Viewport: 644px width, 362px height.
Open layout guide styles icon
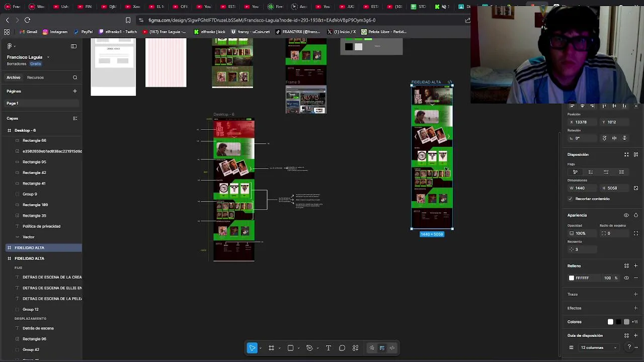click(626, 335)
